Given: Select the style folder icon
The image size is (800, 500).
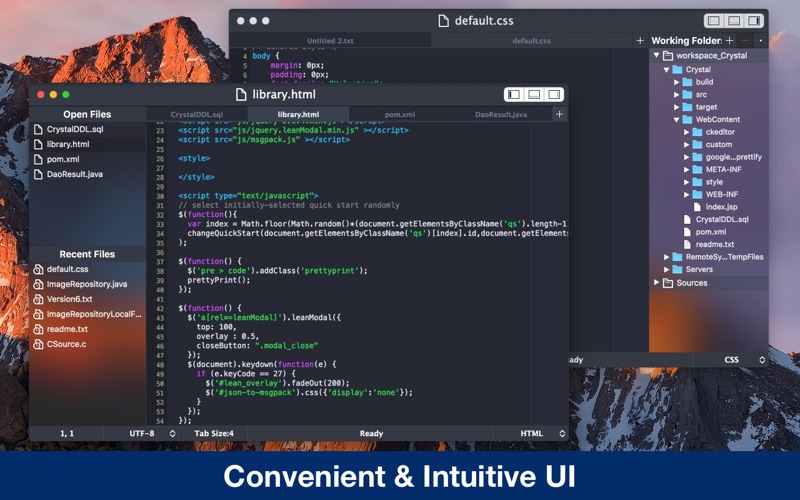Looking at the screenshot, I should tap(697, 182).
